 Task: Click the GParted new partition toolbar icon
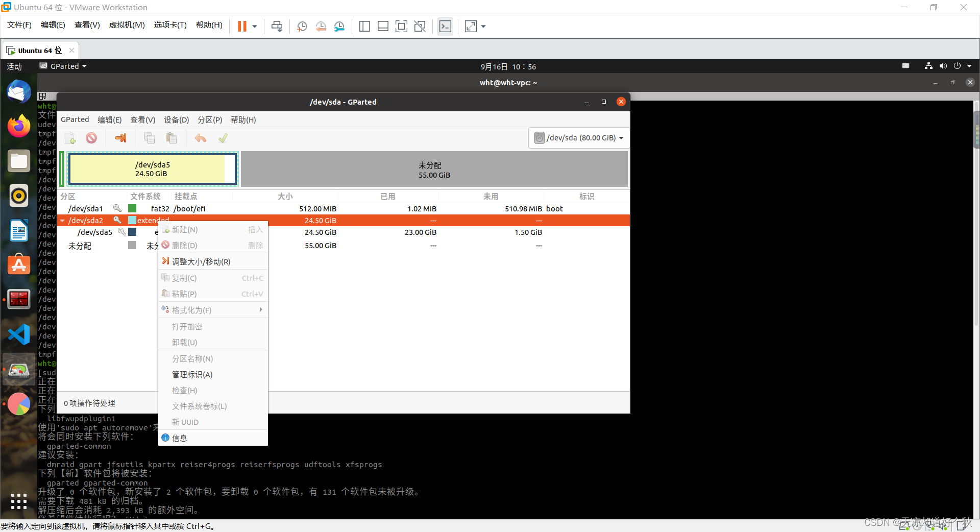click(70, 138)
